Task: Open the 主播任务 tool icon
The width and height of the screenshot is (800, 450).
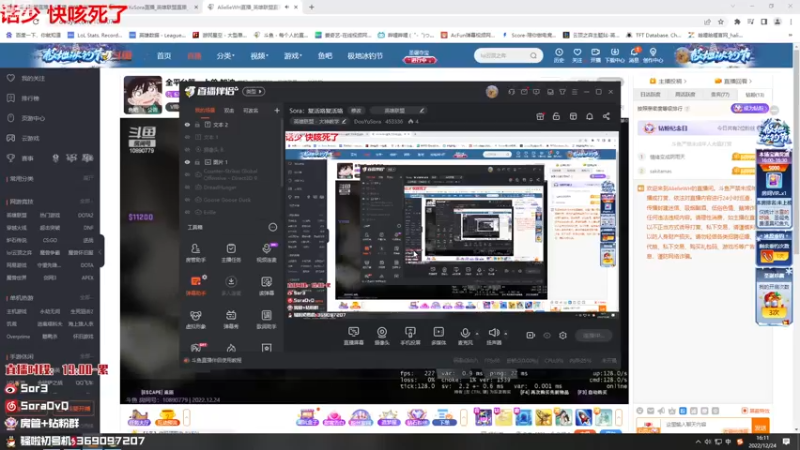Action: pyautogui.click(x=231, y=252)
